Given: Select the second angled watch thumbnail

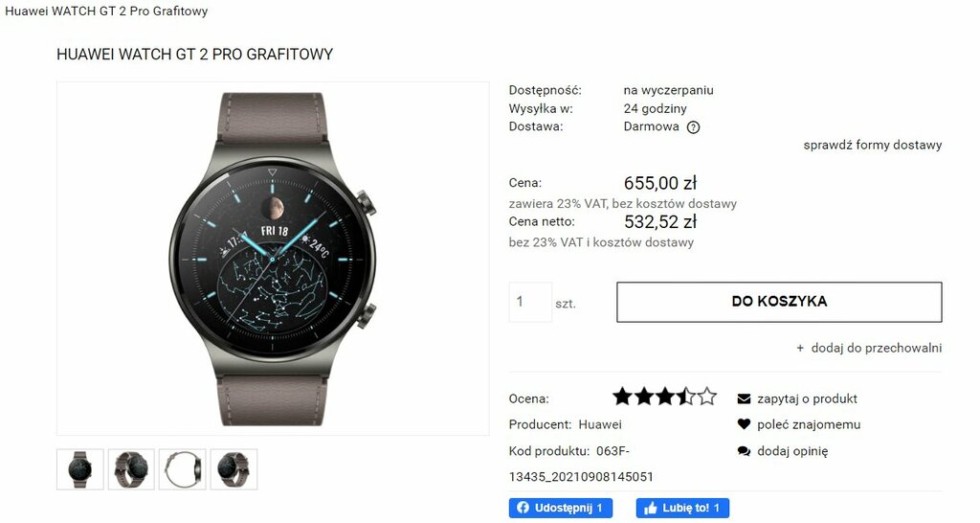Looking at the screenshot, I should [131, 469].
